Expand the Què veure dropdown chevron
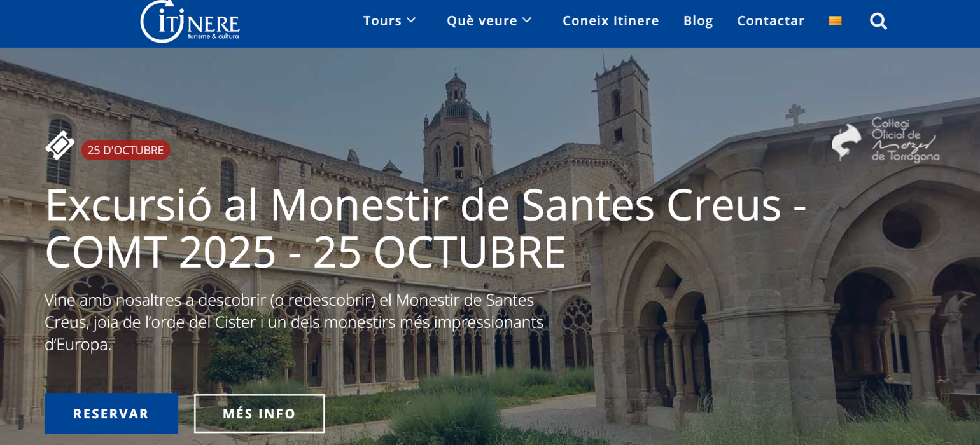 527,20
